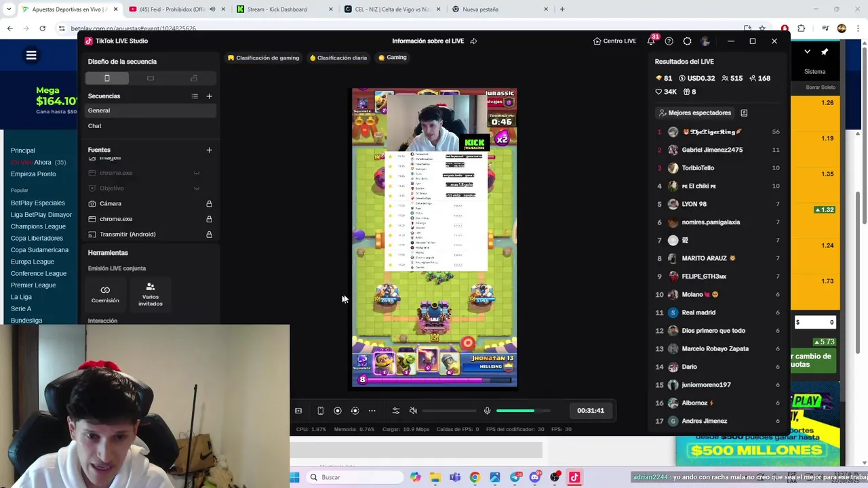
Task: Add a new sequence with plus
Action: pos(209,96)
